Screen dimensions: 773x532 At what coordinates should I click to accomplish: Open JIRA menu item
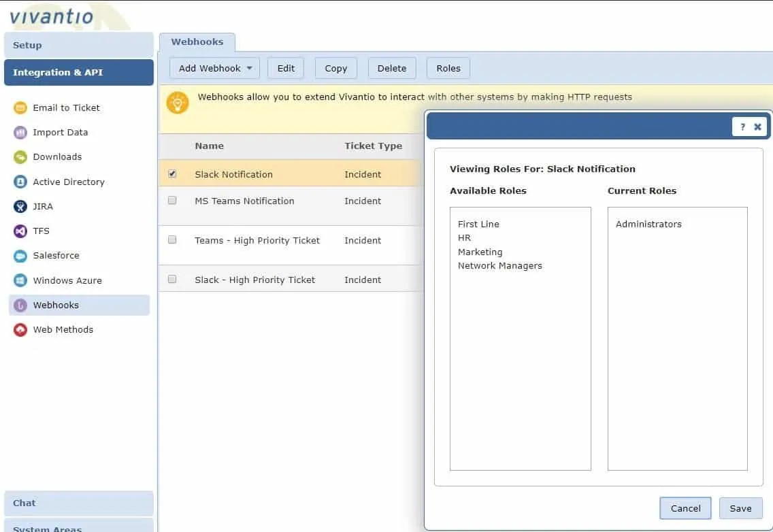[42, 206]
